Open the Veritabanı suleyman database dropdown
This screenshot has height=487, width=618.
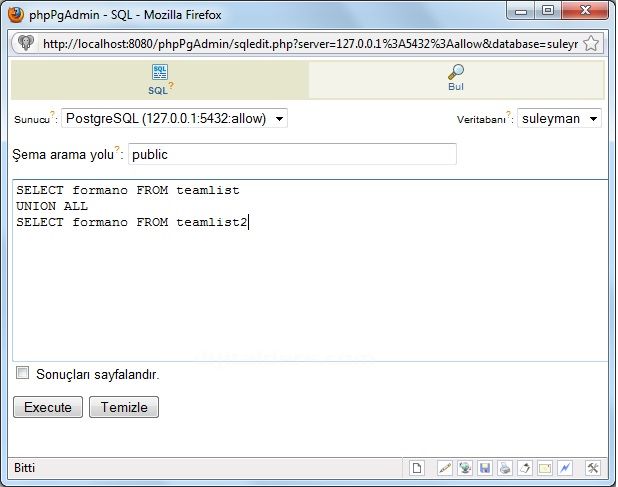559,118
